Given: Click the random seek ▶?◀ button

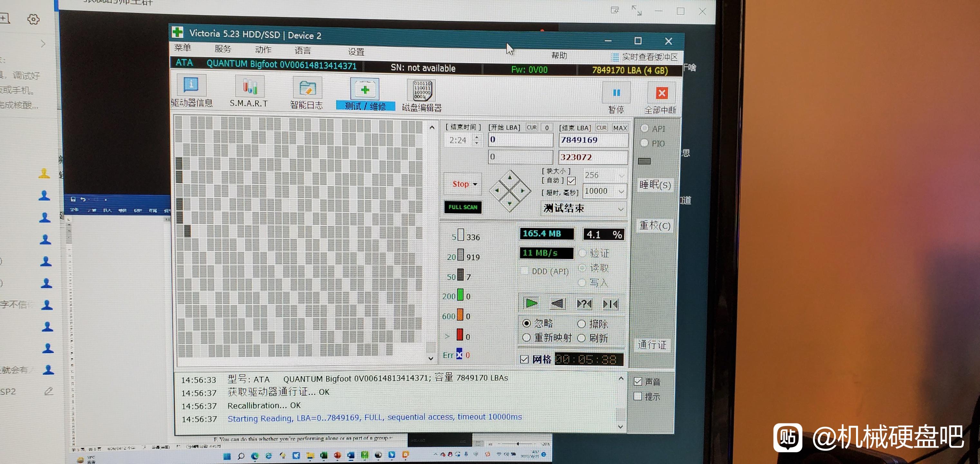Looking at the screenshot, I should [584, 304].
